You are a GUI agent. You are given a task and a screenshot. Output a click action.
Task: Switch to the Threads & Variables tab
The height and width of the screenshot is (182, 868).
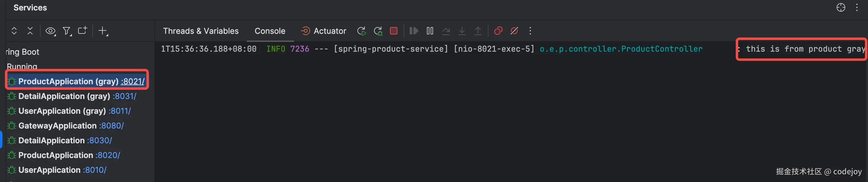(201, 31)
